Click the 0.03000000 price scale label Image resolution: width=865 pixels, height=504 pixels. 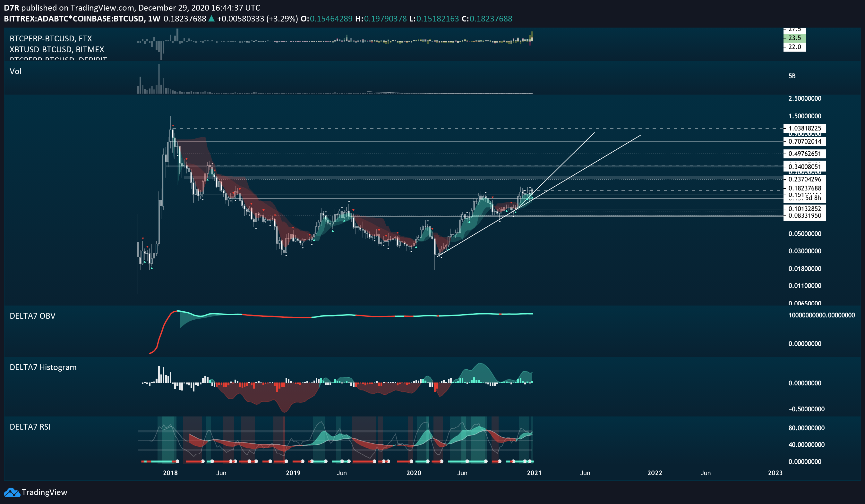click(805, 251)
